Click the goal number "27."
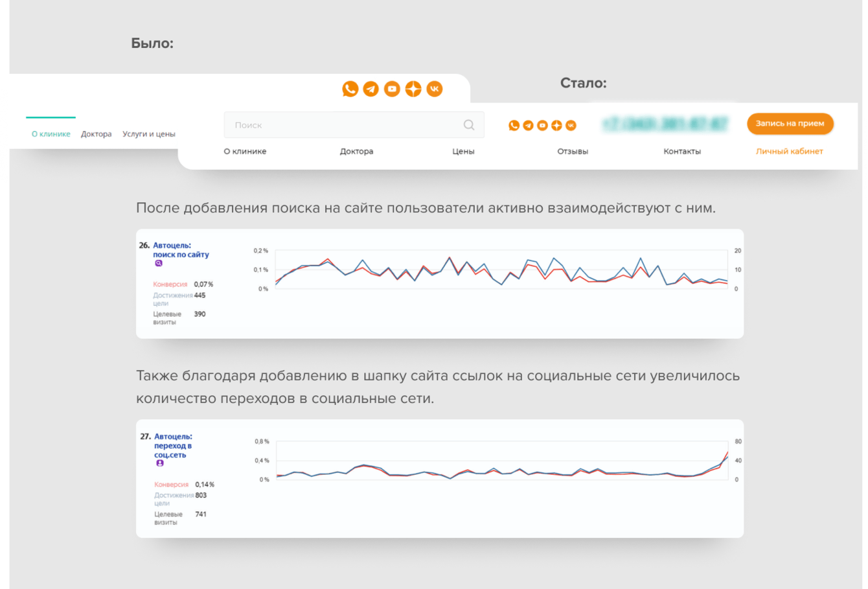This screenshot has height=589, width=868. point(146,437)
